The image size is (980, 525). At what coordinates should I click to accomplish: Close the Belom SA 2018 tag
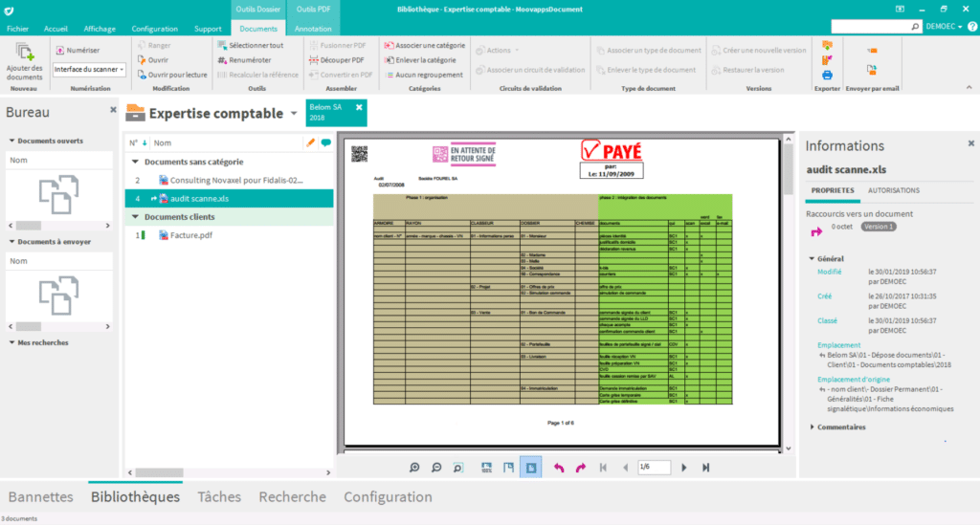pyautogui.click(x=360, y=107)
